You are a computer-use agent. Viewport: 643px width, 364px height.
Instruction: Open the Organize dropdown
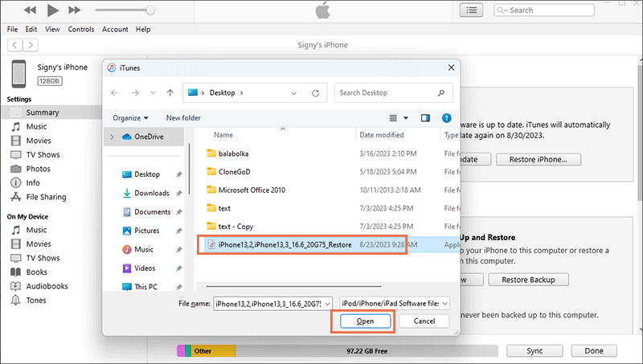click(130, 118)
